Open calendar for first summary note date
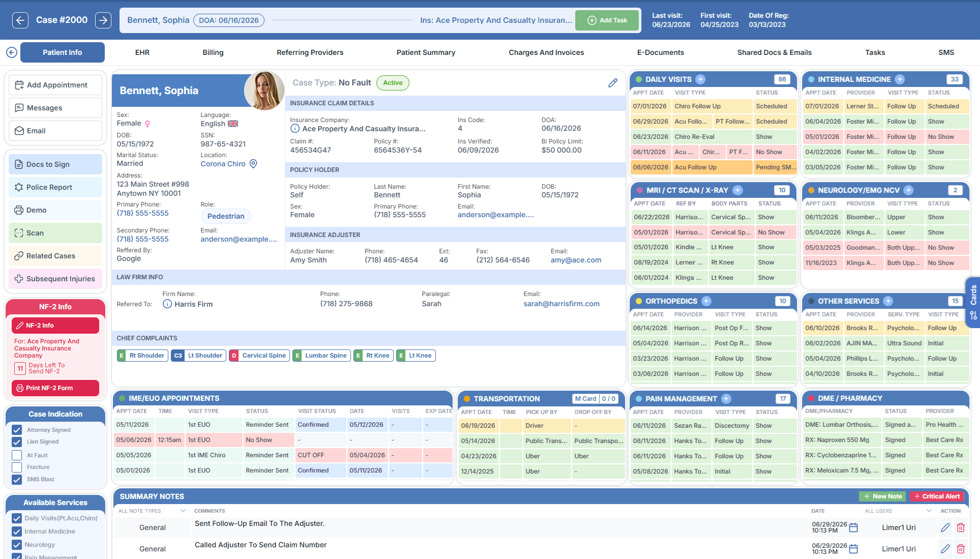980x559 pixels. (854, 527)
